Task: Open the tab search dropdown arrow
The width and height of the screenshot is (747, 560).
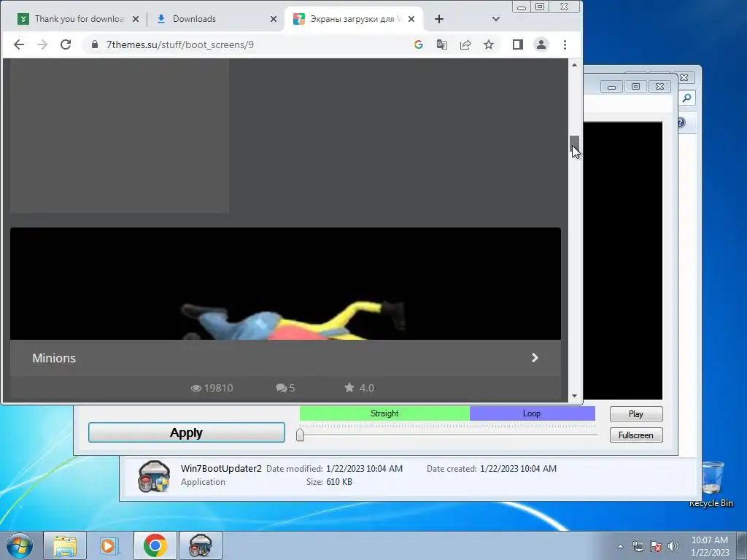Action: (x=496, y=19)
